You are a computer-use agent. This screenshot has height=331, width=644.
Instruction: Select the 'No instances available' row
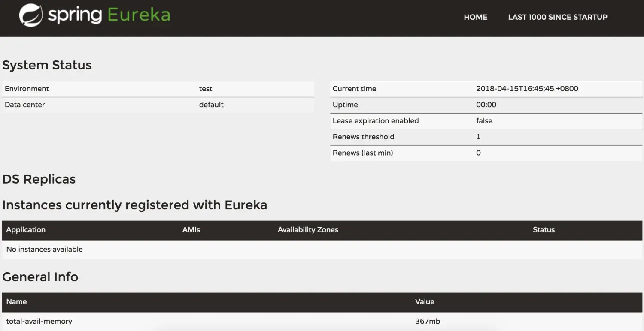pos(322,250)
